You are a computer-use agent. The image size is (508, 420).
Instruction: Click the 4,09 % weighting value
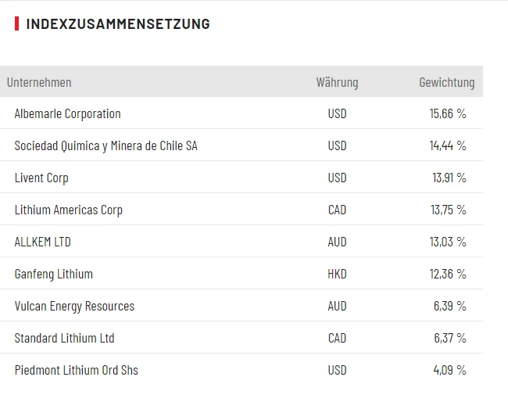(x=449, y=370)
